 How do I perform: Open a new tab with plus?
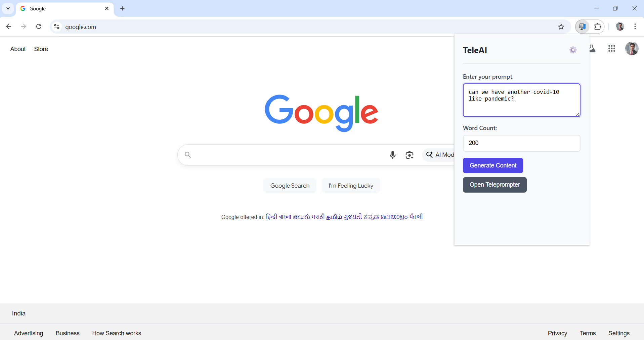[x=122, y=8]
